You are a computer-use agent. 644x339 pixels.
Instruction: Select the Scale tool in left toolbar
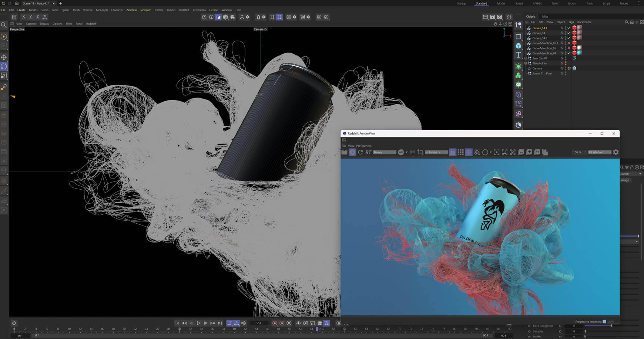click(4, 76)
